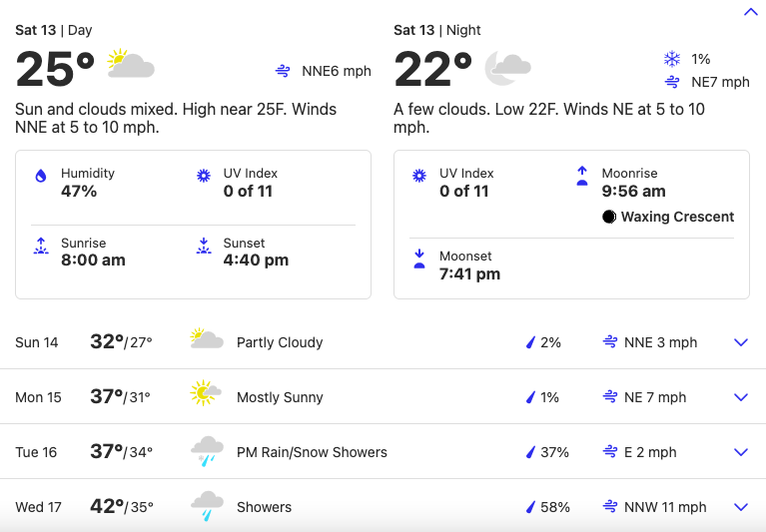Click the night moon and cloud icon
This screenshot has height=532, width=766.
(x=508, y=67)
